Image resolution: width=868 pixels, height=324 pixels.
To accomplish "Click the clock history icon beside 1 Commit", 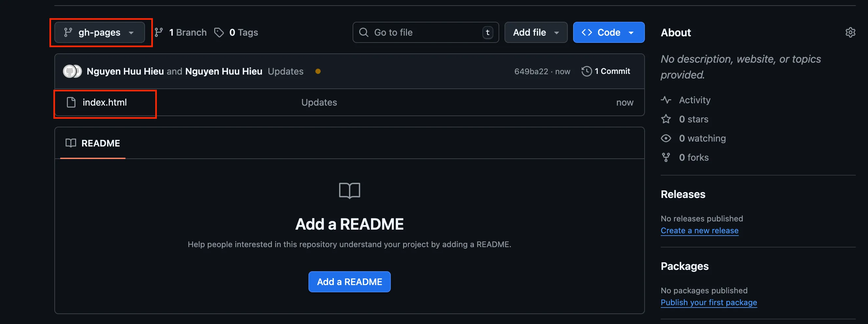I will (x=587, y=71).
